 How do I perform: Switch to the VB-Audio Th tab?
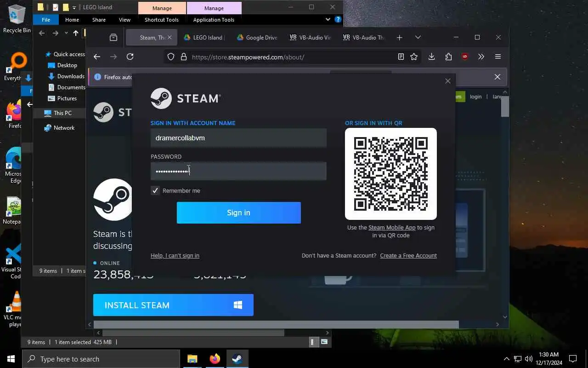363,38
